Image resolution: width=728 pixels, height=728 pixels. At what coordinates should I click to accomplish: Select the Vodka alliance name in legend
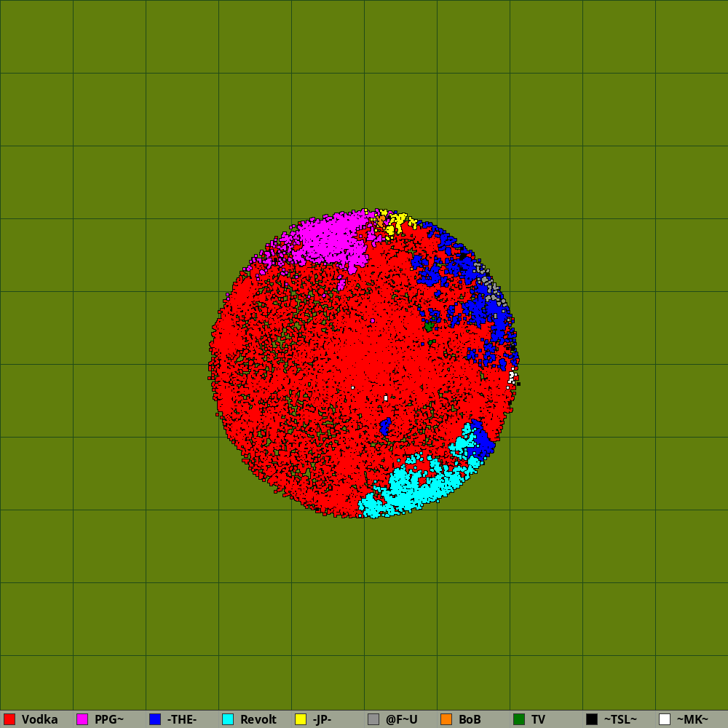tap(39, 719)
